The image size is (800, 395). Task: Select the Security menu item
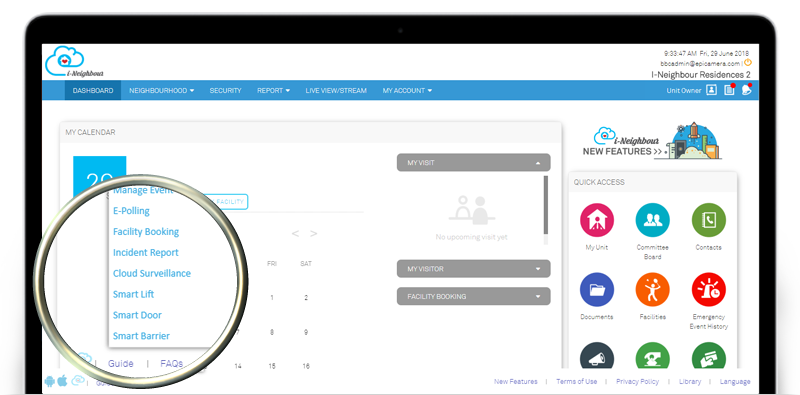pos(225,90)
